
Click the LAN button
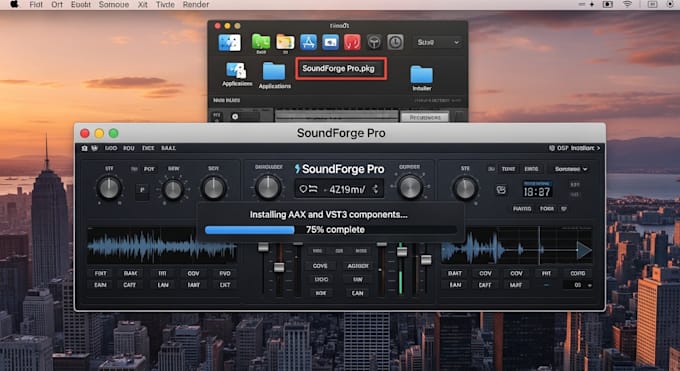coord(163,285)
